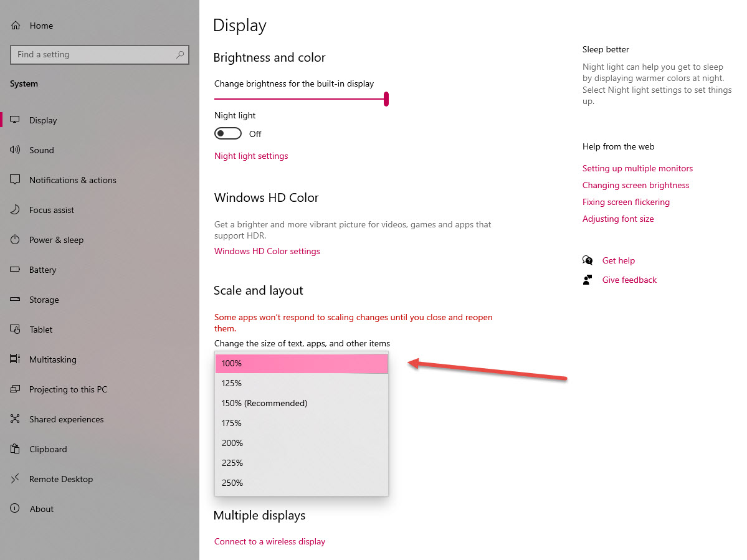This screenshot has height=560, width=747.
Task: Open the Clipboard settings page
Action: pos(100,449)
